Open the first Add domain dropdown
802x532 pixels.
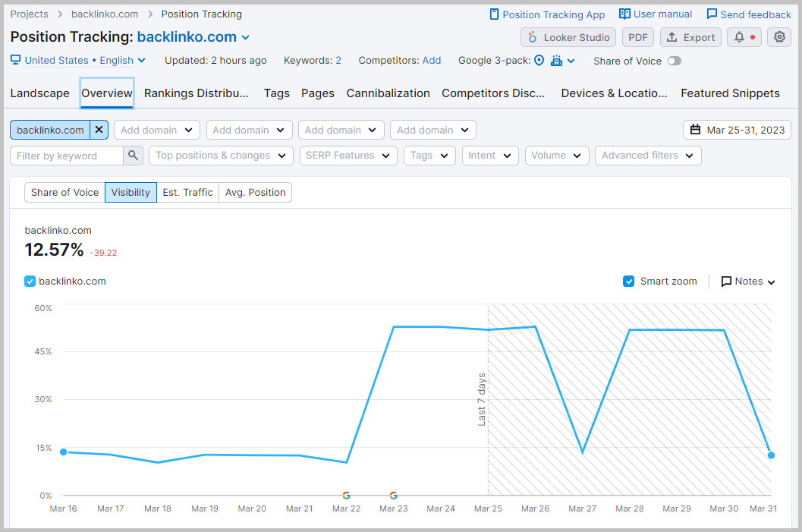coord(156,130)
